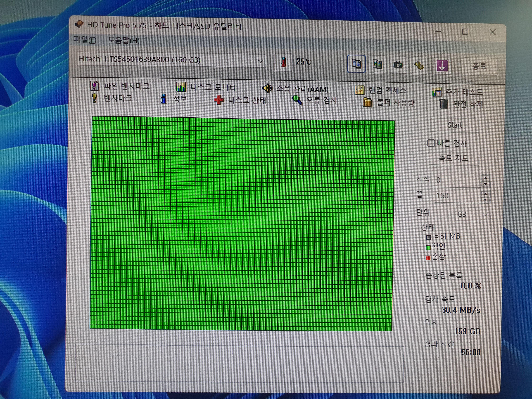Screen dimensions: 532x399
Task: Select the 랜덤 엑세스 tab
Action: coord(381,90)
